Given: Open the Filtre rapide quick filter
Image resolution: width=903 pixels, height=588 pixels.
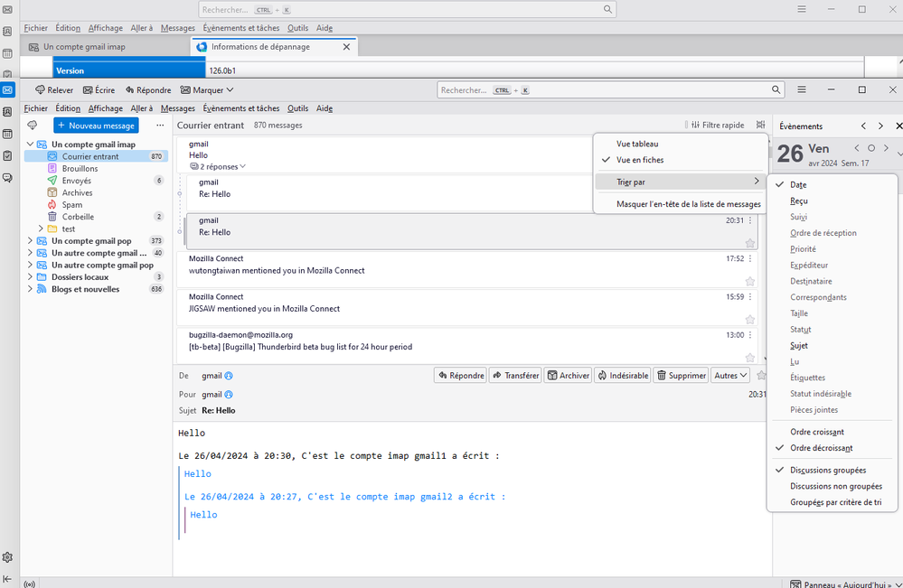Looking at the screenshot, I should point(717,126).
